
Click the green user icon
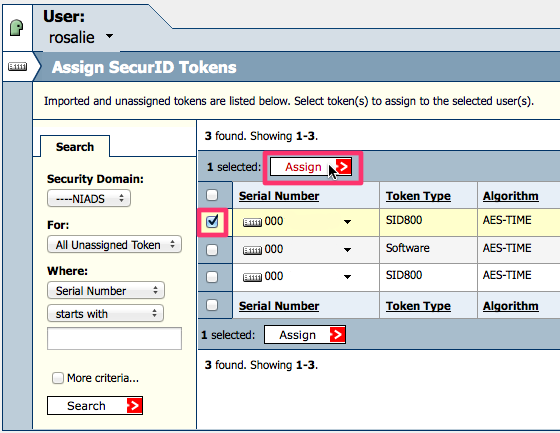click(16, 28)
